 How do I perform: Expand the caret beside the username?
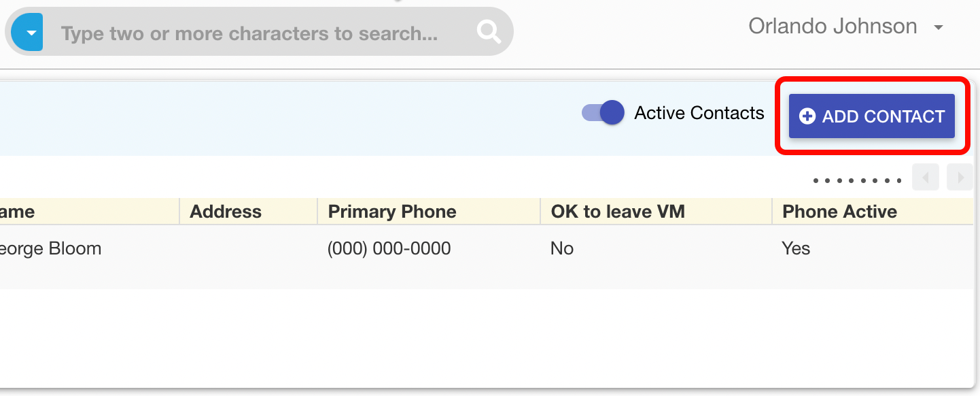939,28
